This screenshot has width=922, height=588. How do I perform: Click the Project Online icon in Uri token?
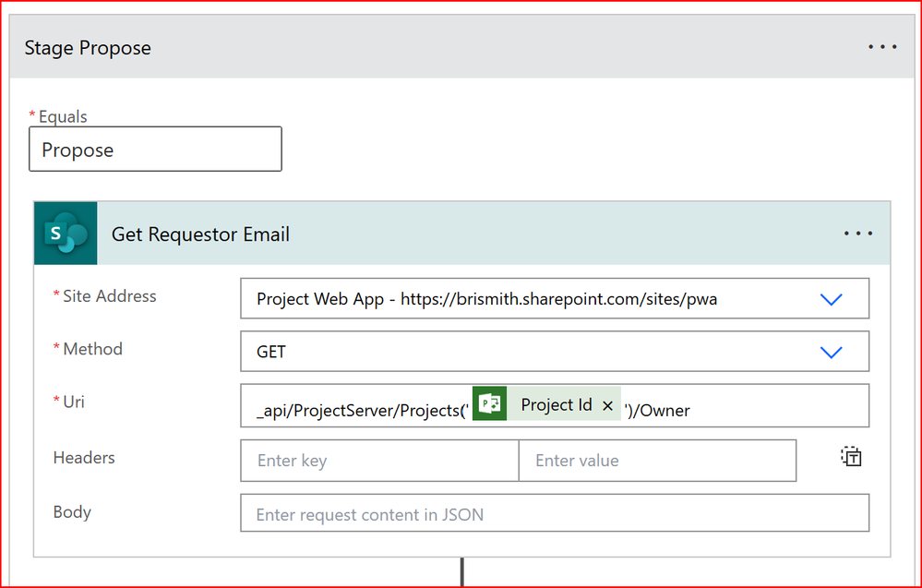(489, 403)
